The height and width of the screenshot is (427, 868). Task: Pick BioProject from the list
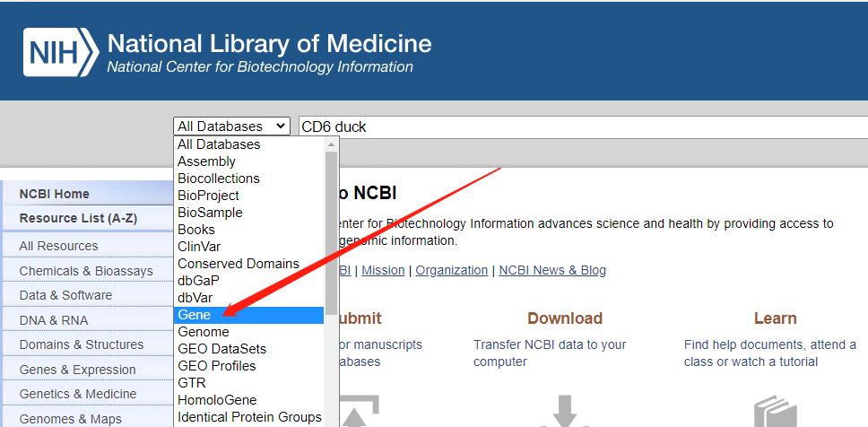tap(208, 196)
